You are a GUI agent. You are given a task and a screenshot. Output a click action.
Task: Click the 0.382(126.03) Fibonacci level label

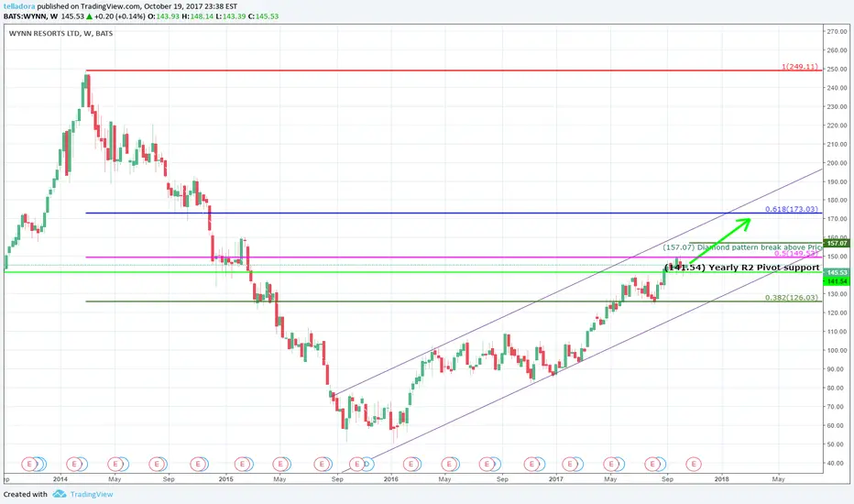coord(792,298)
